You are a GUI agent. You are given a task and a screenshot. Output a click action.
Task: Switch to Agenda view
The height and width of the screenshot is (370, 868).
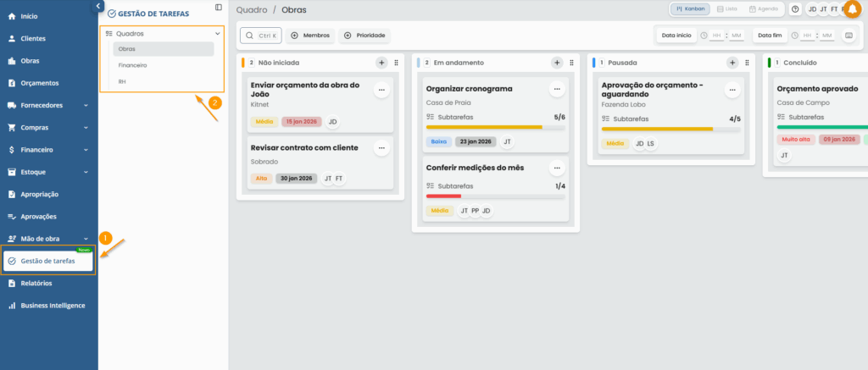coord(763,9)
